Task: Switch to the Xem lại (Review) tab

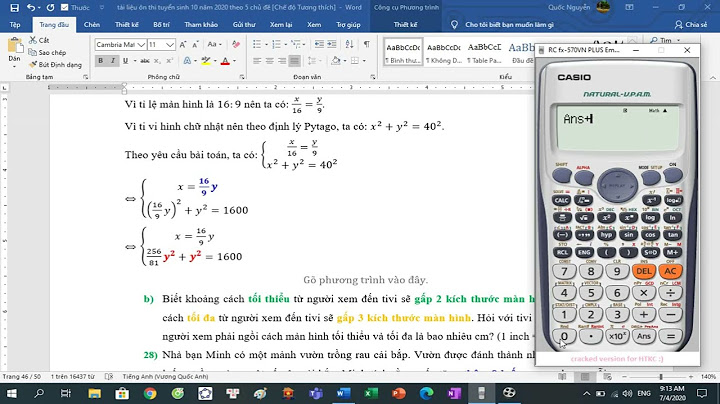Action: tap(281, 24)
